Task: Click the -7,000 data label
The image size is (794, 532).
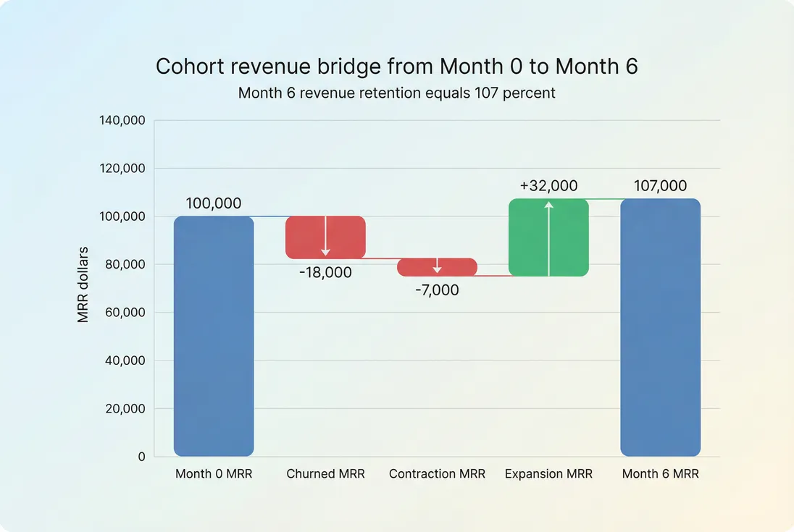Action: pos(438,290)
